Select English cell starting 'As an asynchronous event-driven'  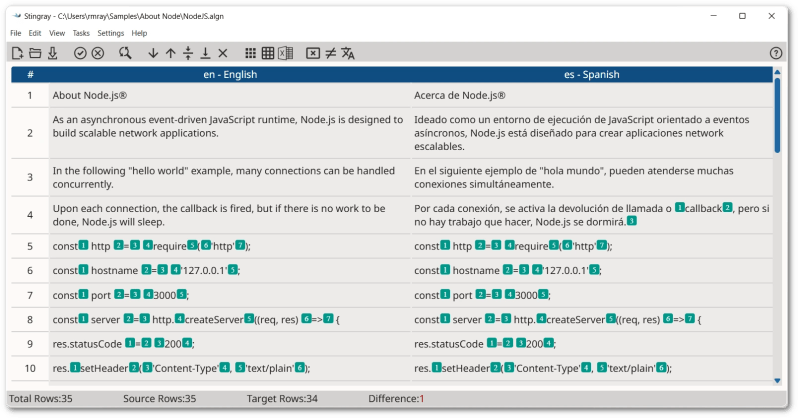[x=230, y=133]
